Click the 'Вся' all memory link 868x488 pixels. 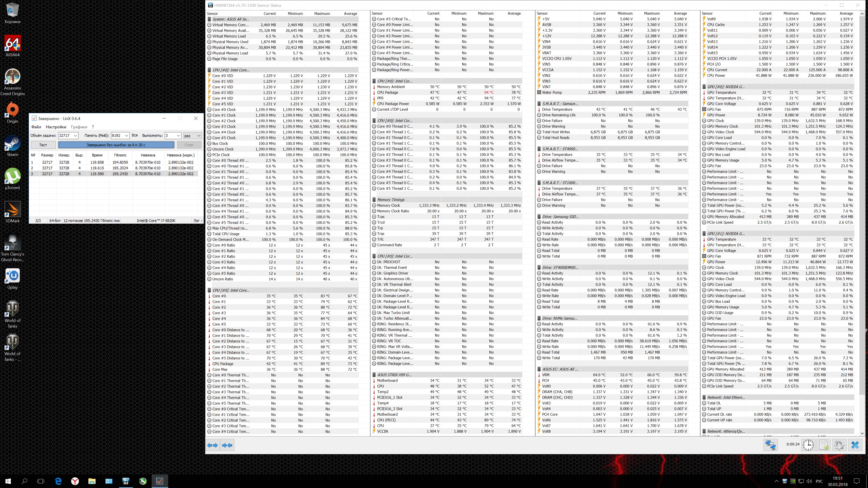pos(135,135)
